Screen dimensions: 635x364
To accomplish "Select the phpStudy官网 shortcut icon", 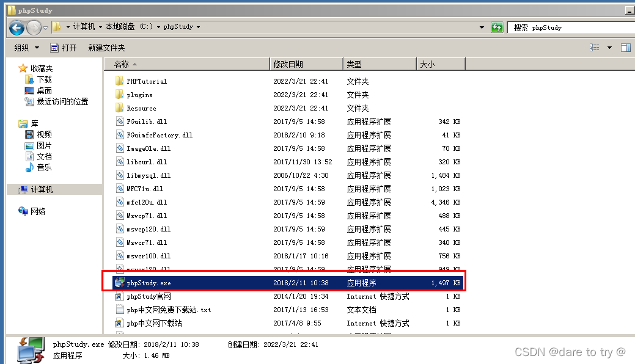I will pyautogui.click(x=119, y=296).
